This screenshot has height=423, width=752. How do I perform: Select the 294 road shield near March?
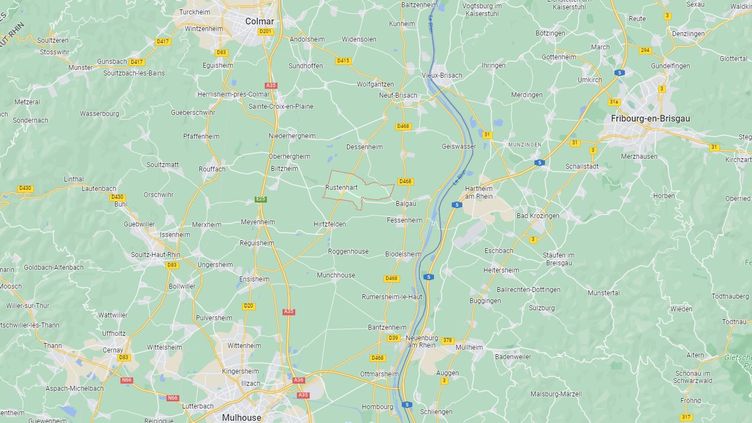pyautogui.click(x=645, y=50)
